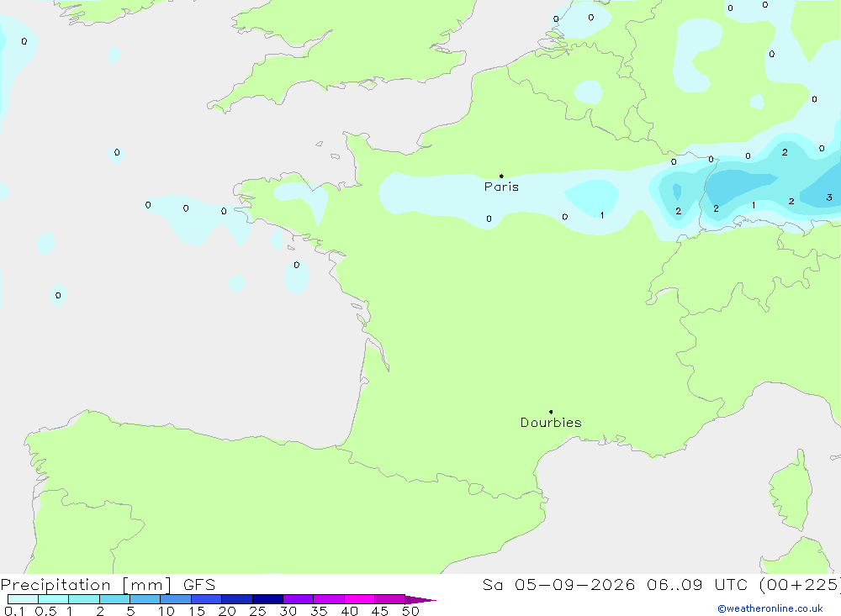
Task: Select the Paris map label
Action: point(501,187)
